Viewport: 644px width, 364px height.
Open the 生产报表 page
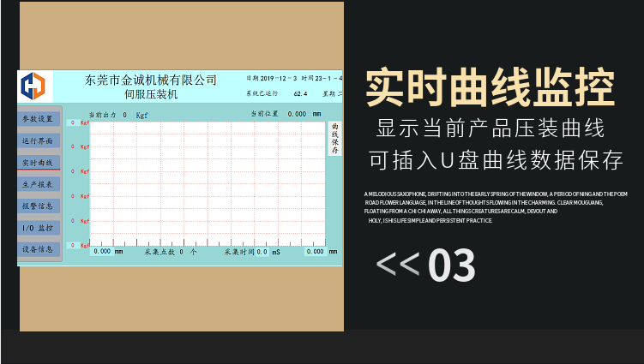[38, 184]
